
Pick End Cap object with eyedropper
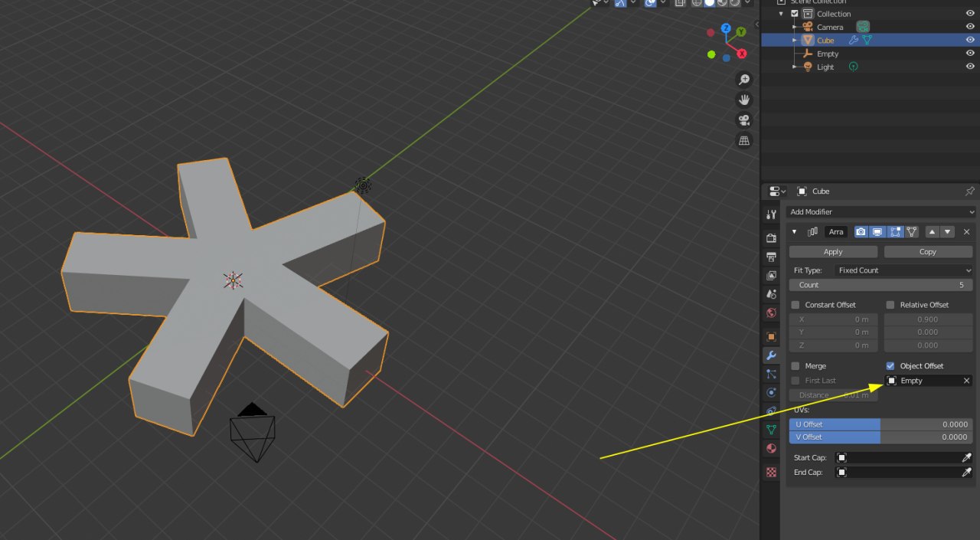966,473
